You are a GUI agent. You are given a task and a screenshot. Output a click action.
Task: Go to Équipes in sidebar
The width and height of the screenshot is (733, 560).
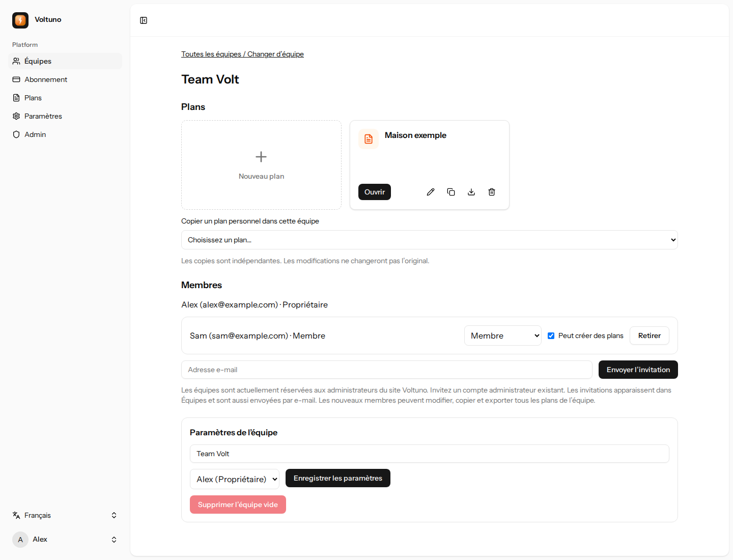click(65, 61)
